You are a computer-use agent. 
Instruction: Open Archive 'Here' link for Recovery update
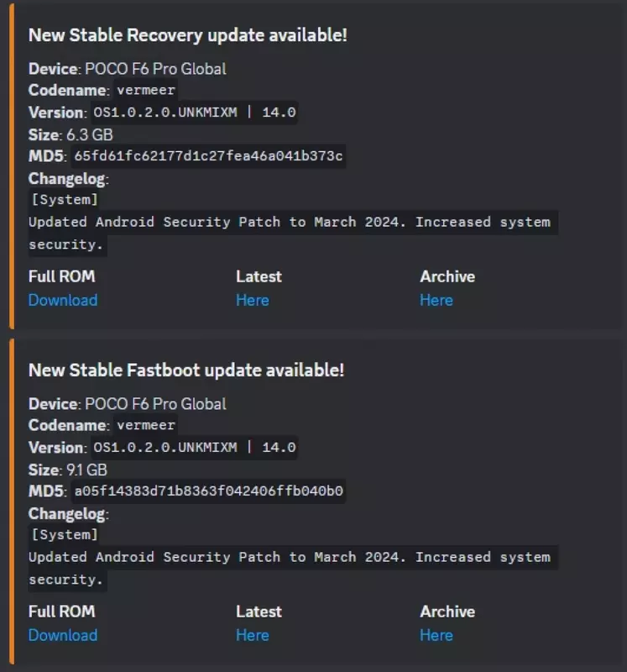436,300
